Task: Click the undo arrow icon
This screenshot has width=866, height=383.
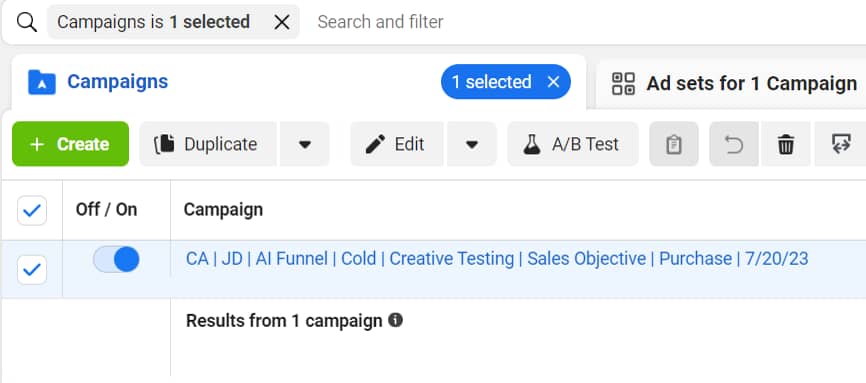Action: tap(733, 144)
